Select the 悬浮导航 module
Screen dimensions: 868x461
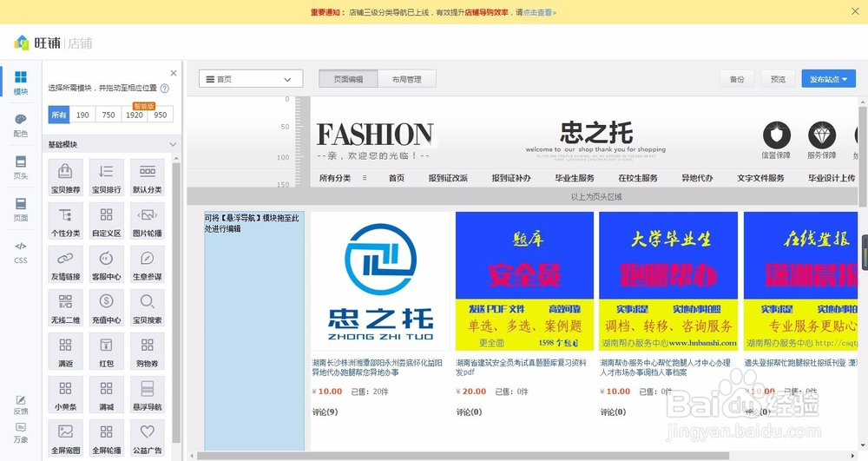[x=148, y=394]
